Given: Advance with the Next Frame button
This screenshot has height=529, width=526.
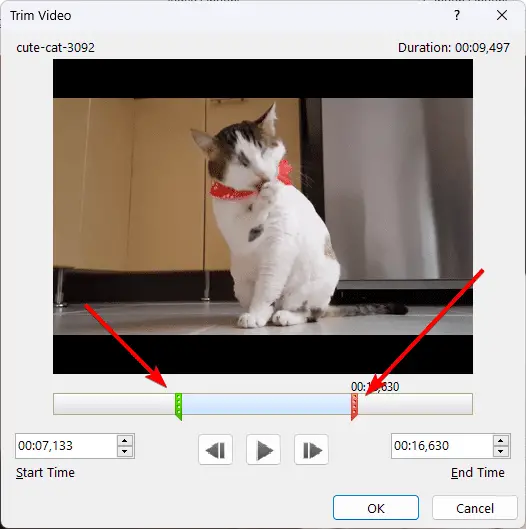Looking at the screenshot, I should click(311, 450).
